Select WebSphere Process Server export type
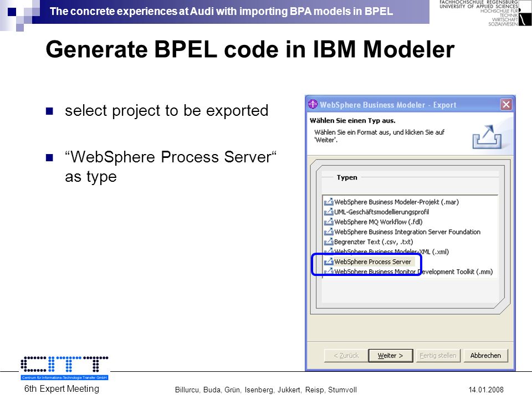The image size is (532, 399). click(x=372, y=262)
